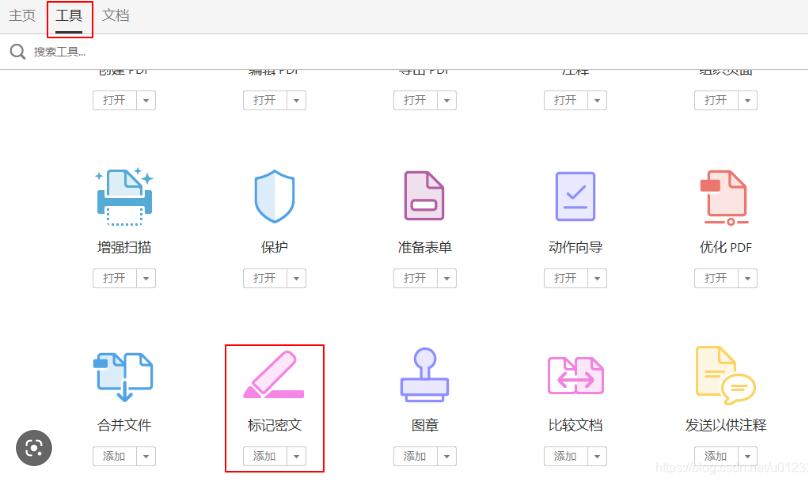The height and width of the screenshot is (488, 808).
Task: Open the 增强扫描 scan tool icon
Action: tap(124, 197)
